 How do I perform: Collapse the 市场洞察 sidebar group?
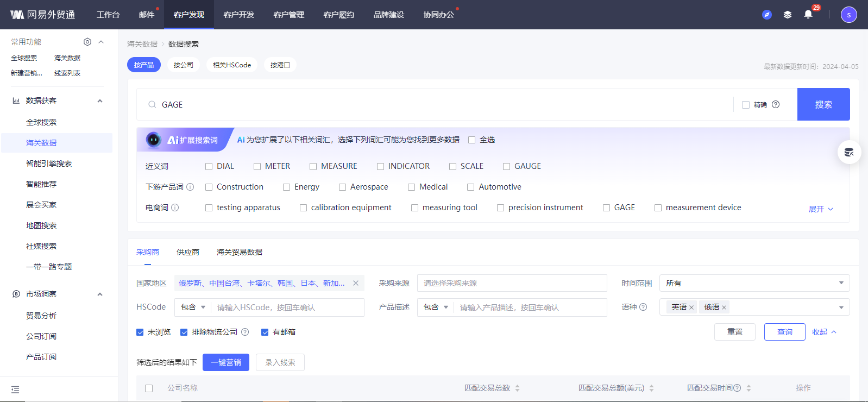point(100,294)
